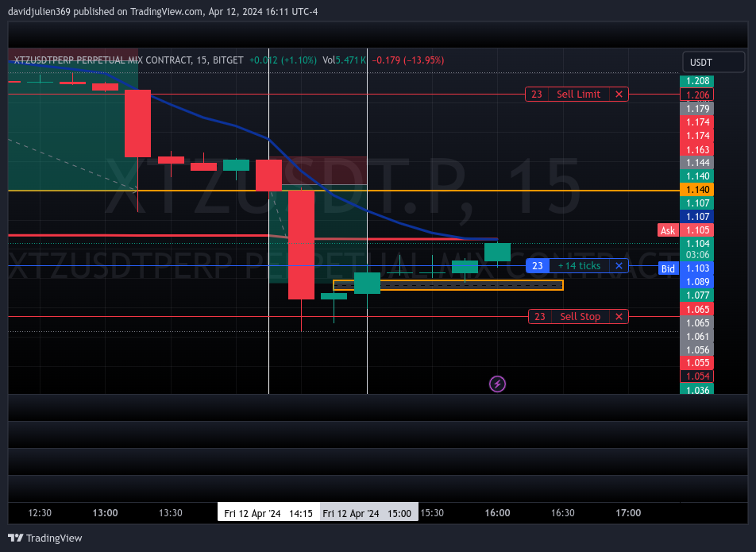
Task: Click the +0.012 (+1.10%) change value
Action: click(283, 60)
